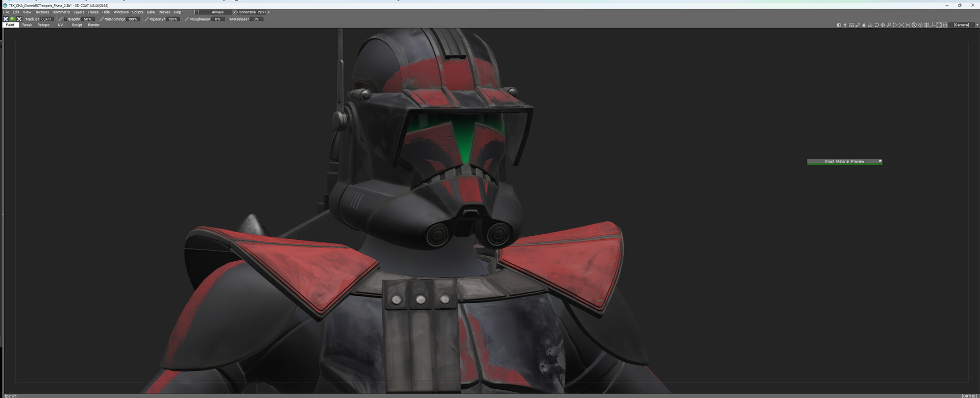The width and height of the screenshot is (980, 398).
Task: Open the Connective Picking dropdown
Action: [252, 12]
